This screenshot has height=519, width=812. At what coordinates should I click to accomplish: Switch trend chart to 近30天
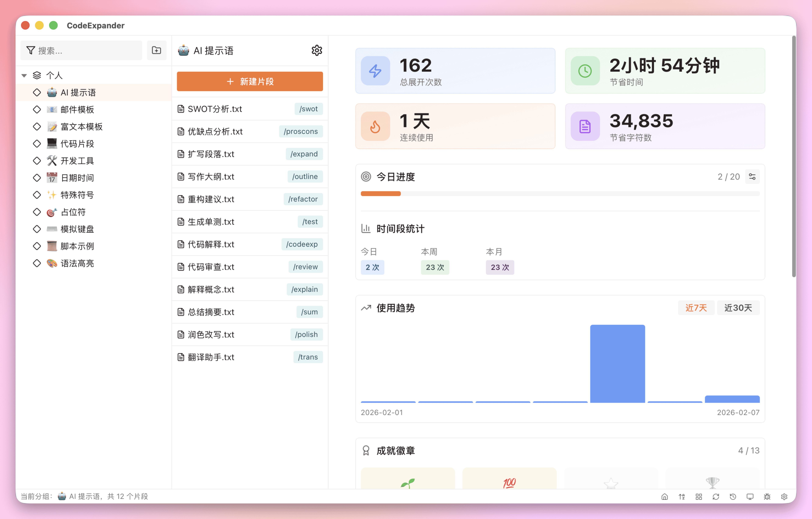[x=738, y=308]
